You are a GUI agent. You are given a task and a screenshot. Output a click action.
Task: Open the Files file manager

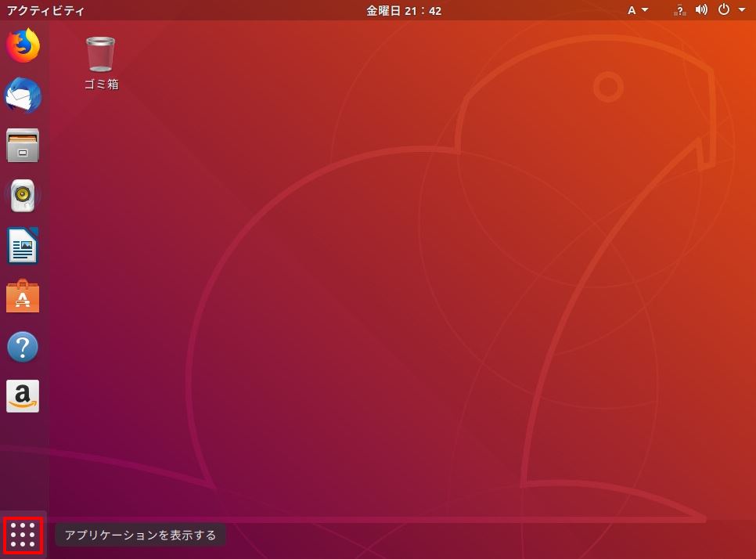click(x=23, y=145)
